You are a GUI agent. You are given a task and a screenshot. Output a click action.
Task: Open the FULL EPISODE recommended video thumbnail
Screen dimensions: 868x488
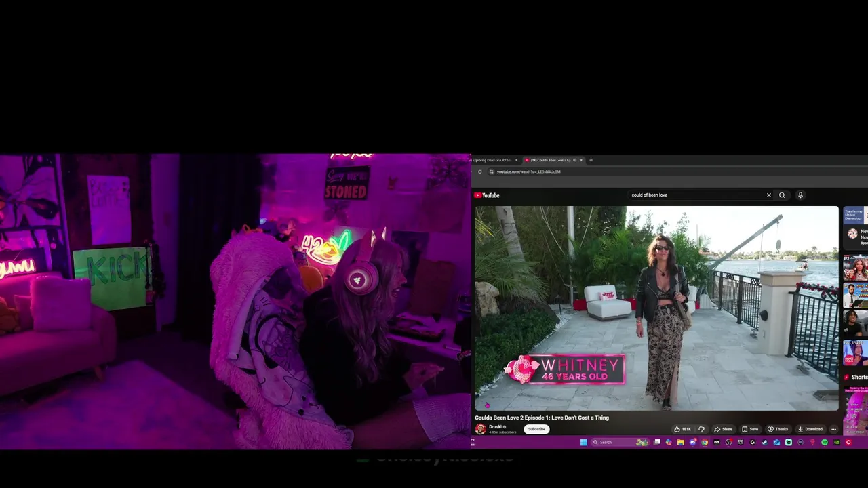(856, 352)
